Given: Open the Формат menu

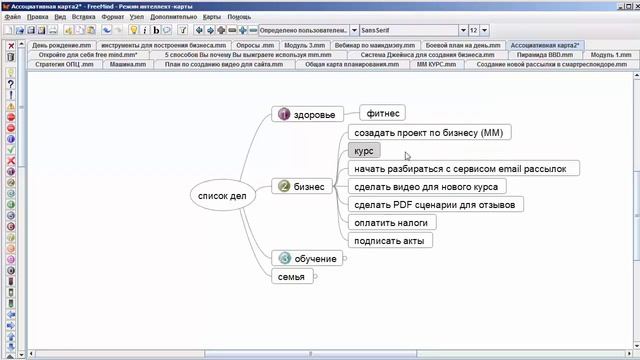Looking at the screenshot, I should point(113,17).
